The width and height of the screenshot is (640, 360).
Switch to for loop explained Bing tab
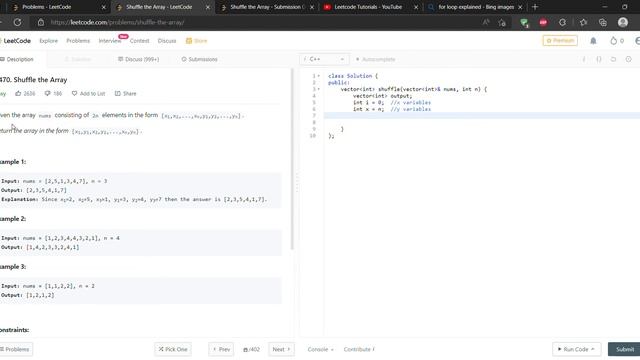click(476, 7)
